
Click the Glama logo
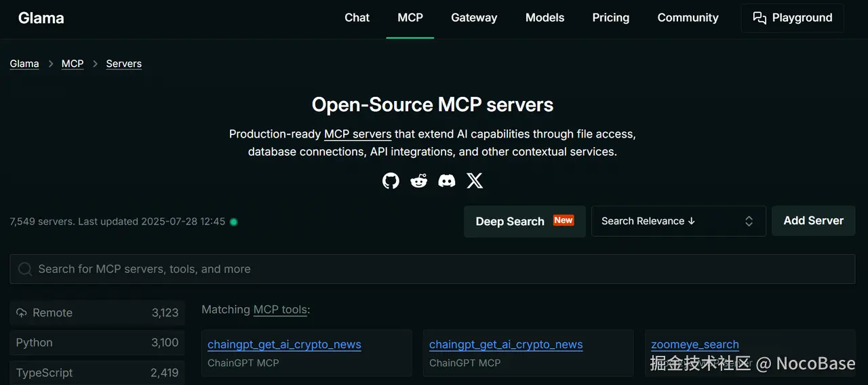pos(41,18)
